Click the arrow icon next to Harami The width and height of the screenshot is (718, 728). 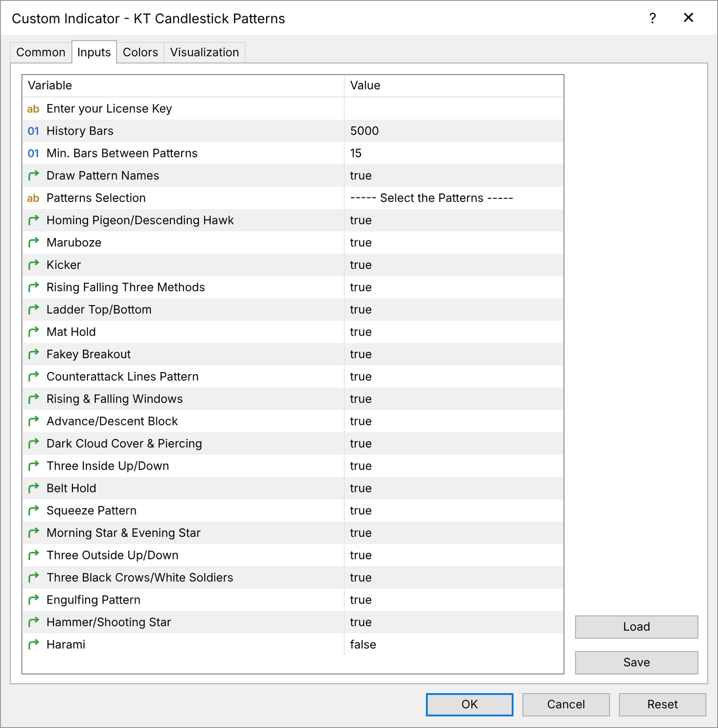pos(34,645)
